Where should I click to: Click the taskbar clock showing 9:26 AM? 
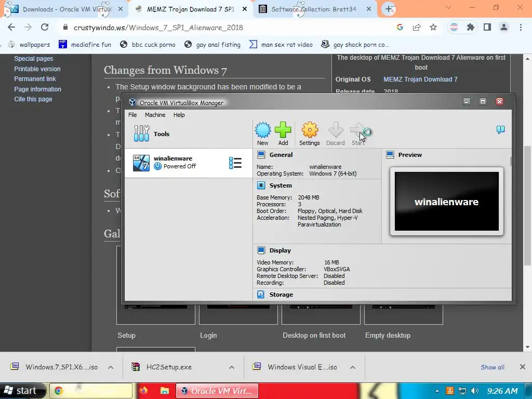[502, 391]
